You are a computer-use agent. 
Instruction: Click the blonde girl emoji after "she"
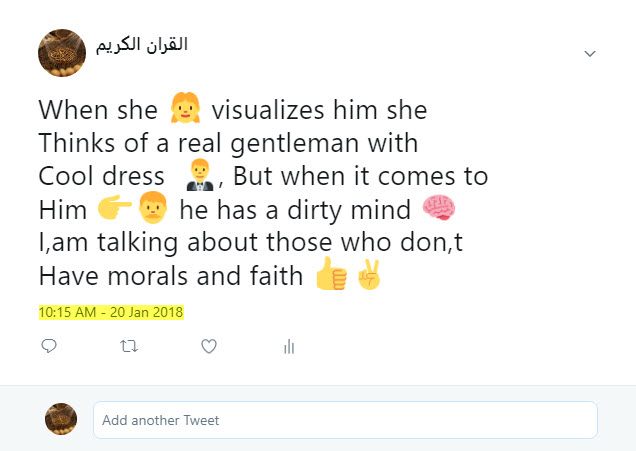(185, 109)
